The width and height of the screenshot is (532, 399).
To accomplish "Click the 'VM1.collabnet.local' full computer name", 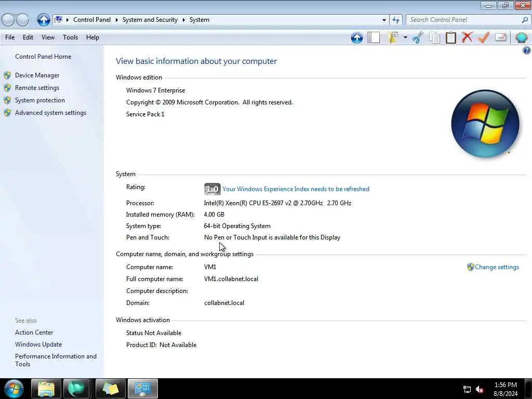I will pos(231,279).
